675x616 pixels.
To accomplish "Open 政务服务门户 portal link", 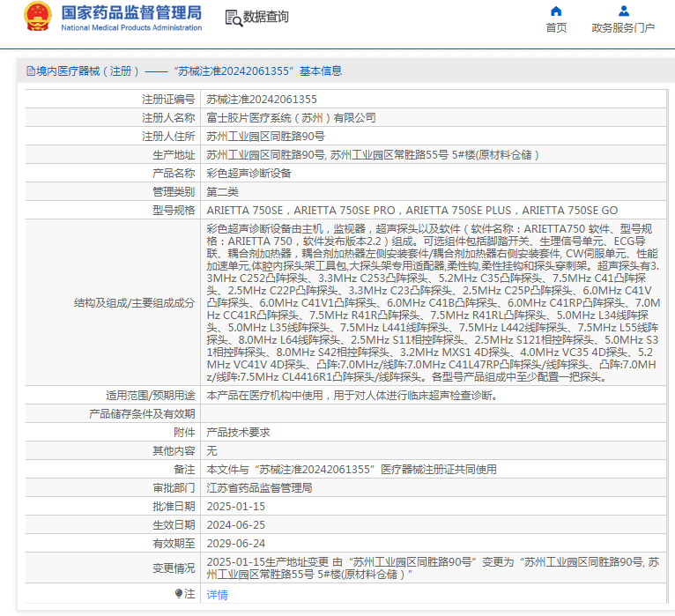I will point(623,27).
